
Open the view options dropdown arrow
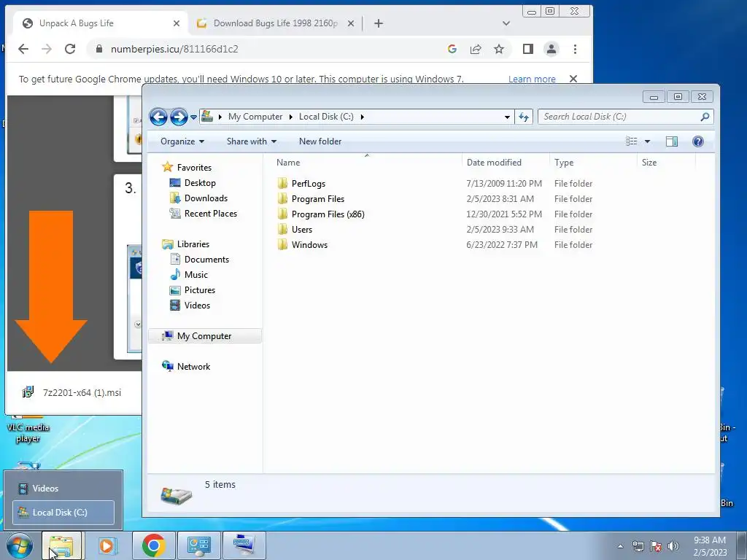tap(648, 141)
